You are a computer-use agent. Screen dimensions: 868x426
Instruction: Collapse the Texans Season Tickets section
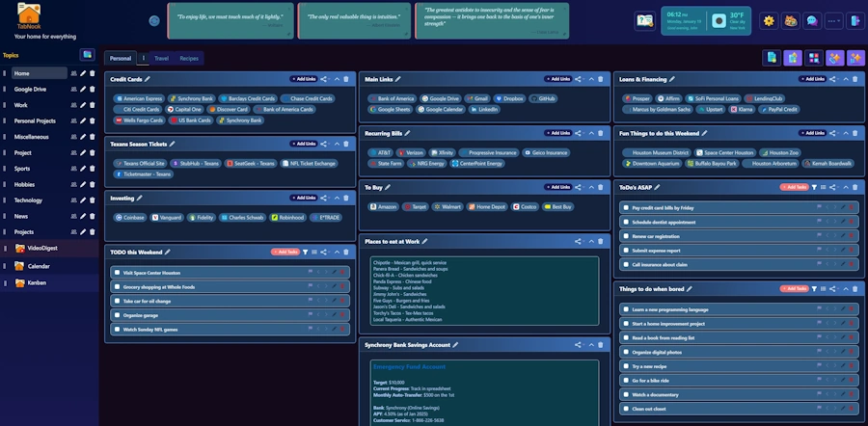pyautogui.click(x=337, y=144)
